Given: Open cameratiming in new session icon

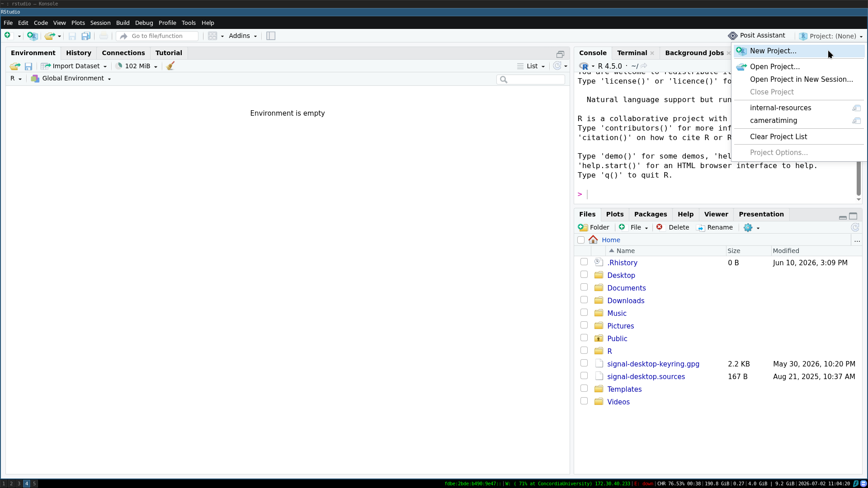Looking at the screenshot, I should point(856,121).
